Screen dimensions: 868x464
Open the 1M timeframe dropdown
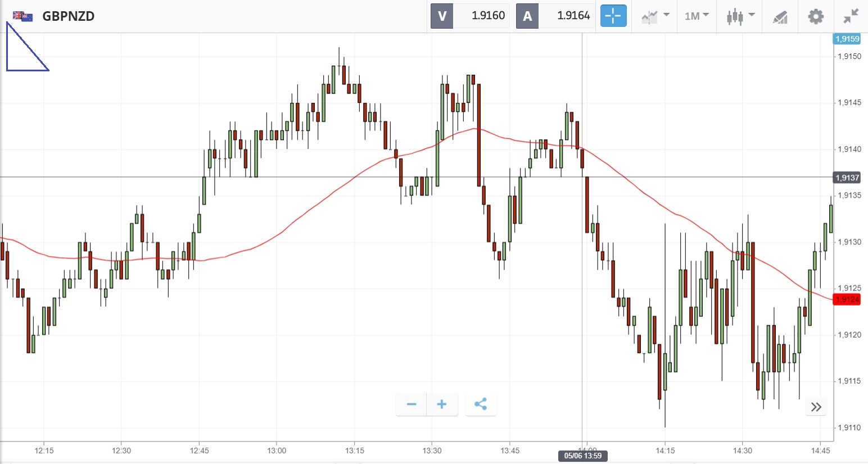click(x=697, y=16)
